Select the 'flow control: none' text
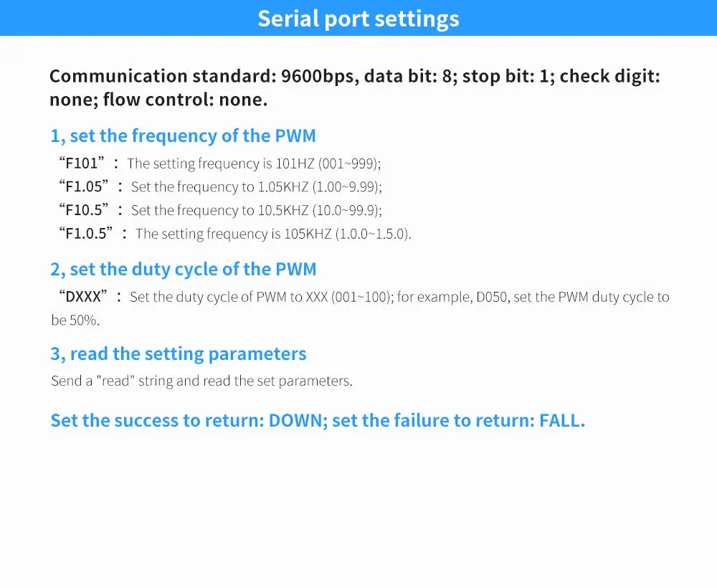Screen dimensions: 717x588 click(x=185, y=100)
